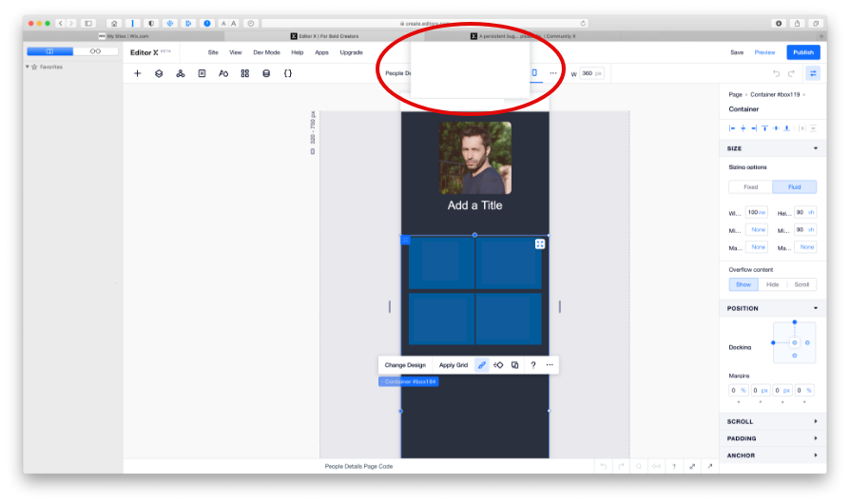Toggle the Inspector panel icon
This screenshot has height=504, width=850.
click(x=813, y=73)
